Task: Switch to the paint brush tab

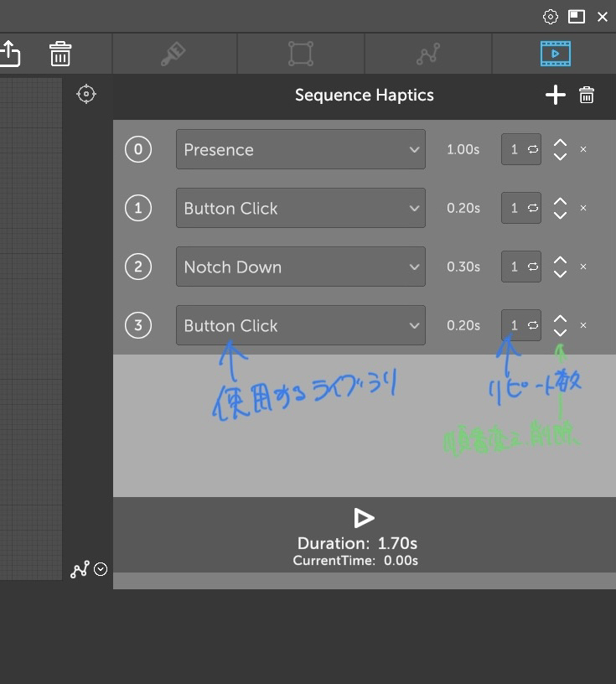Action: pos(173,54)
